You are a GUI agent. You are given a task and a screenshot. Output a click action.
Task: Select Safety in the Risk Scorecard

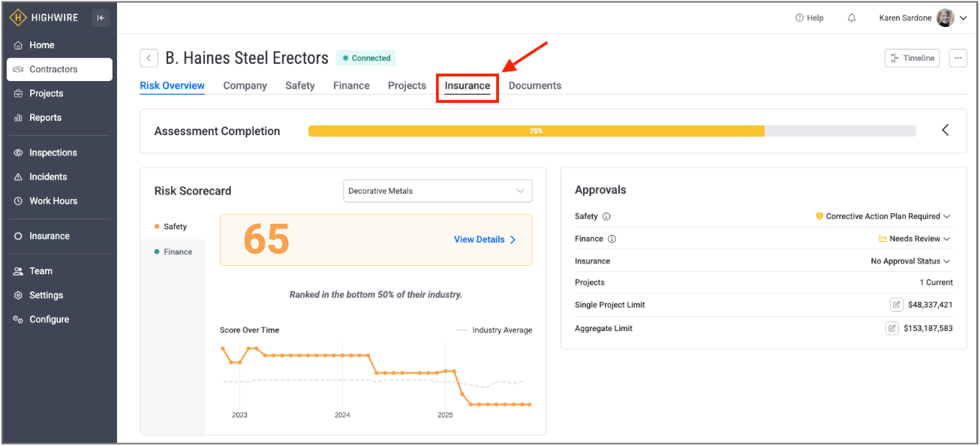point(174,227)
